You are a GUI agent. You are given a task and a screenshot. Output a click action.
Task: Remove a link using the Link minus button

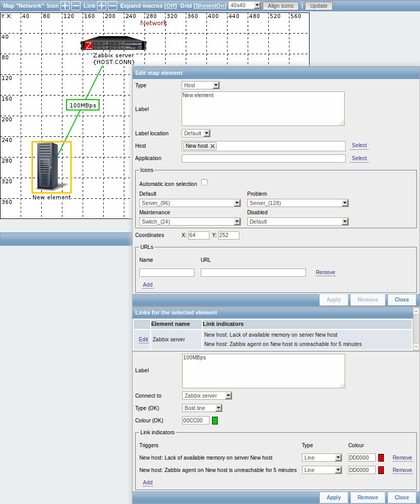112,6
